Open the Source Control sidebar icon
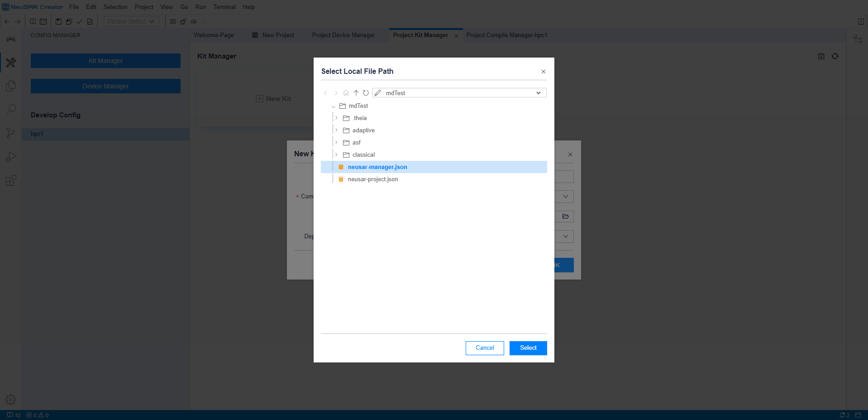868x420 pixels. point(11,133)
